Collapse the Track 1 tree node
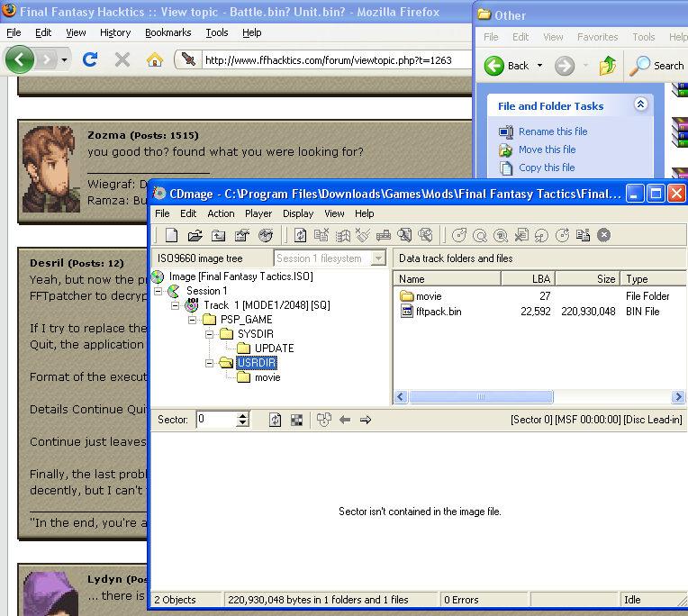688x616 pixels. coord(175,305)
